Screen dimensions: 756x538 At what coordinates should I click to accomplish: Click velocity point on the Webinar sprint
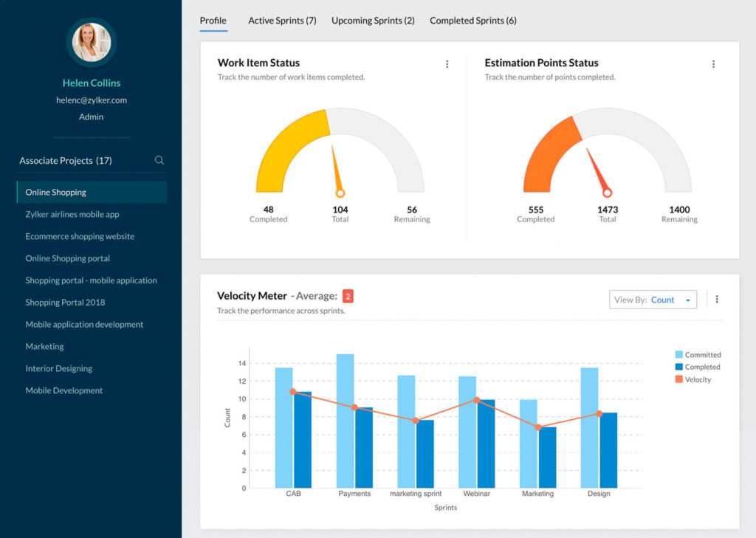tap(477, 400)
